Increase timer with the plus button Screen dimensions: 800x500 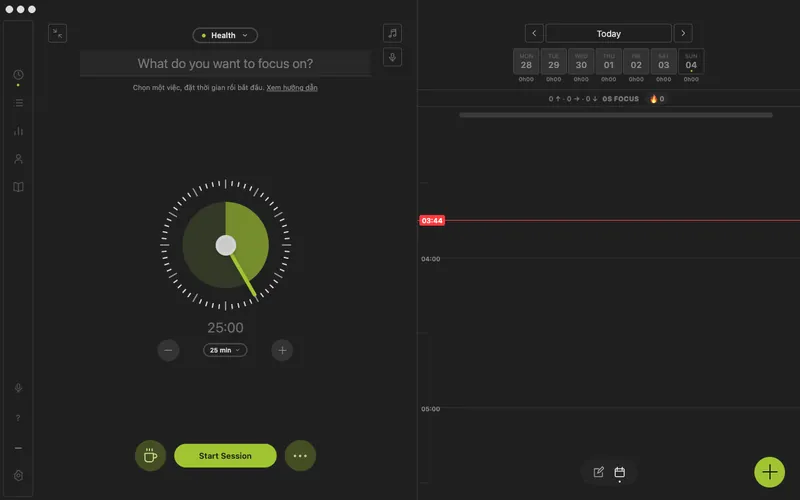click(282, 350)
